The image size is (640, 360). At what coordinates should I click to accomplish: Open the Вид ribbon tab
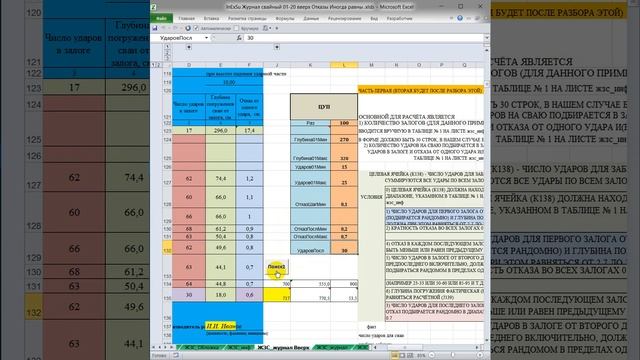point(374,18)
